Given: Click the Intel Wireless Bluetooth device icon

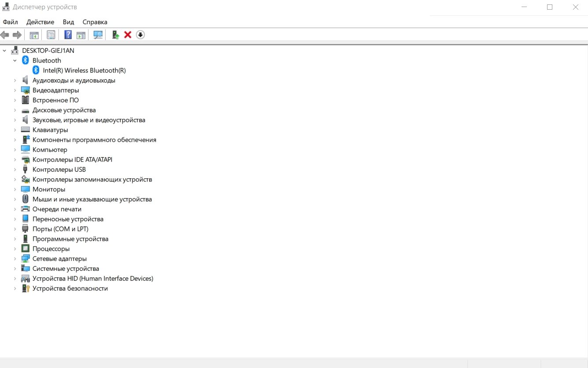Looking at the screenshot, I should click(x=36, y=70).
